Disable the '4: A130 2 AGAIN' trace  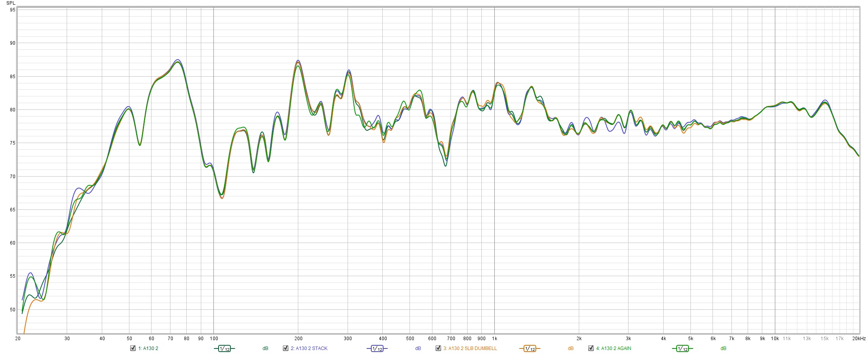coord(591,348)
